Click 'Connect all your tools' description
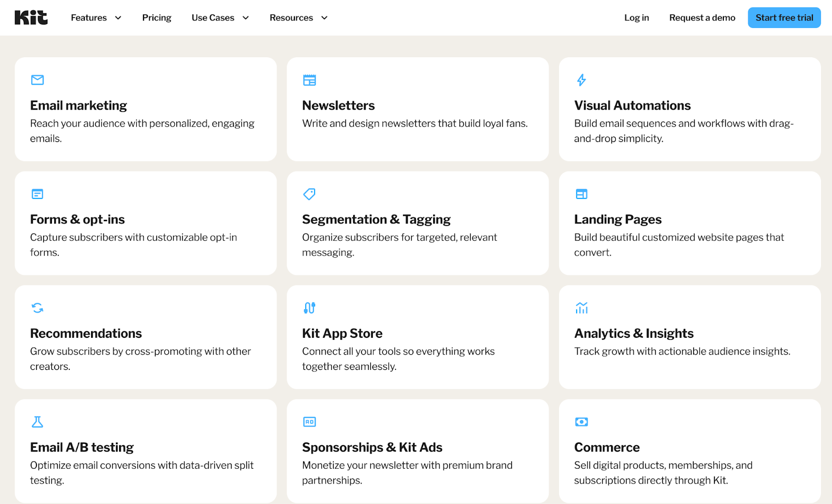Viewport: 832px width, 504px height. click(398, 359)
